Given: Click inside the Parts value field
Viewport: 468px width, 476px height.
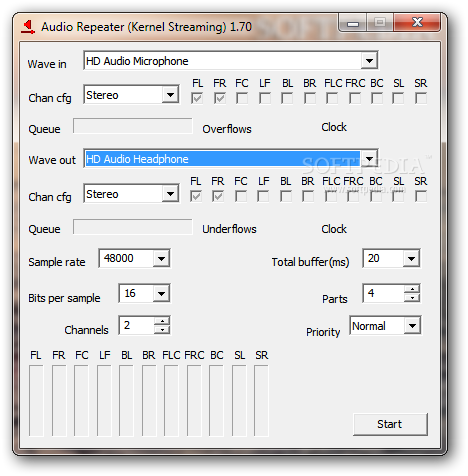Looking at the screenshot, I should (x=383, y=293).
